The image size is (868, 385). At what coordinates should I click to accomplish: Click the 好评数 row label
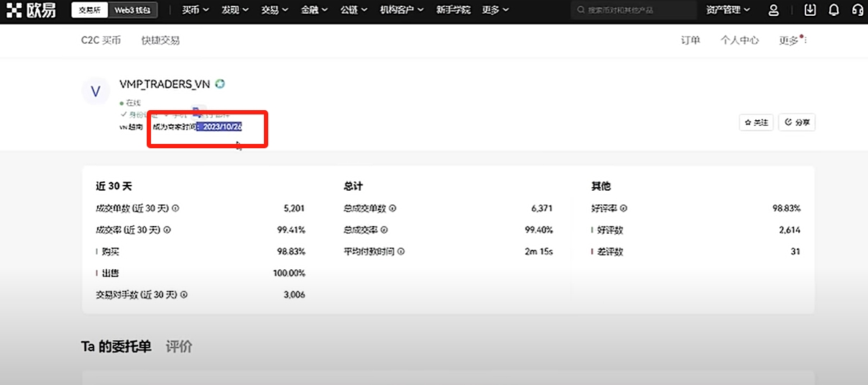(x=610, y=230)
